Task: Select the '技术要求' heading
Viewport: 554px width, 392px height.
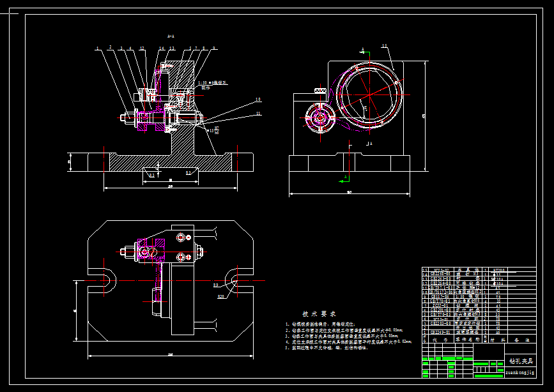Action: point(319,313)
